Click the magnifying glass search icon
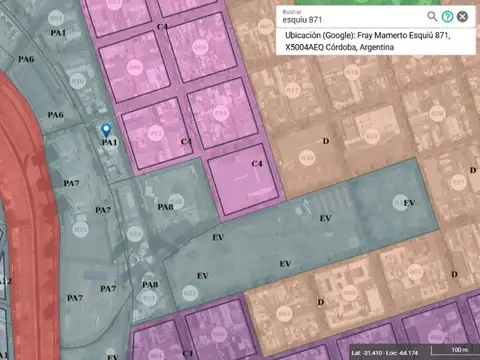Viewport: 480px width, 360px height. (432, 16)
